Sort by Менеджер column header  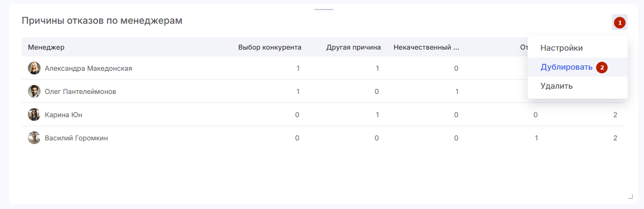46,47
